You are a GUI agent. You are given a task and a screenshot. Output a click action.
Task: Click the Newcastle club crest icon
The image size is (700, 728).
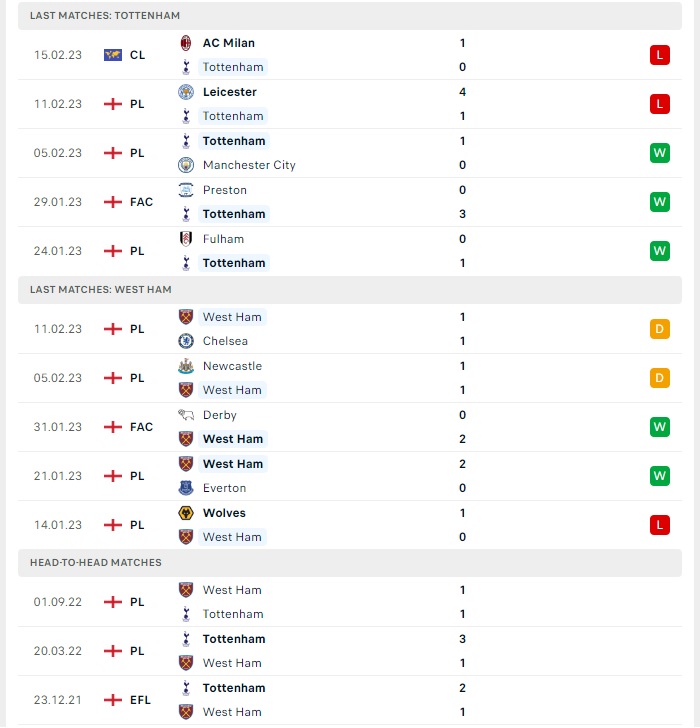(x=186, y=366)
